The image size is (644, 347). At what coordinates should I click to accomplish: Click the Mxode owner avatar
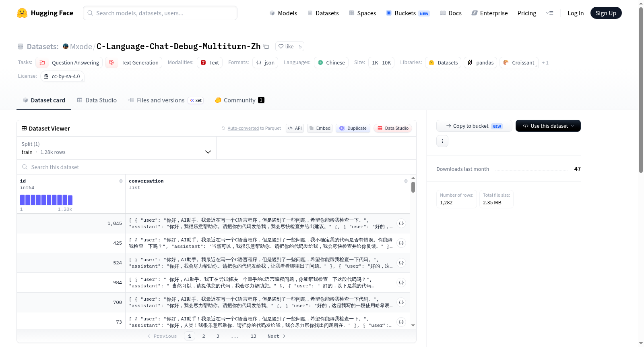[x=66, y=46]
